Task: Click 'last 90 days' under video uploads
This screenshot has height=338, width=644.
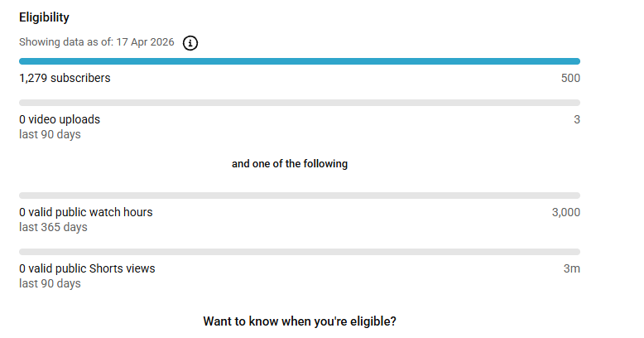Action: click(50, 134)
